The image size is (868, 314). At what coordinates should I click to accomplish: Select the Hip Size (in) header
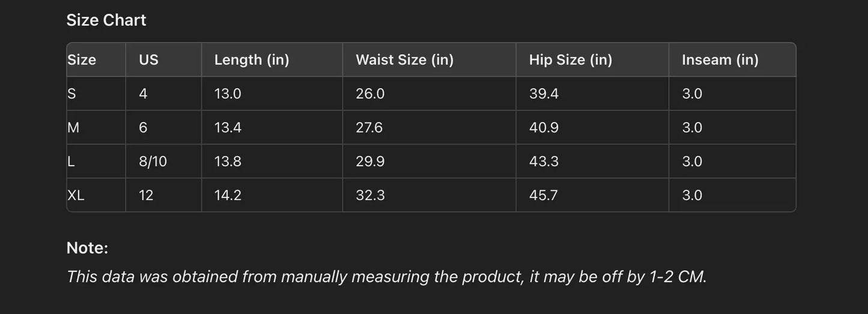coord(570,60)
